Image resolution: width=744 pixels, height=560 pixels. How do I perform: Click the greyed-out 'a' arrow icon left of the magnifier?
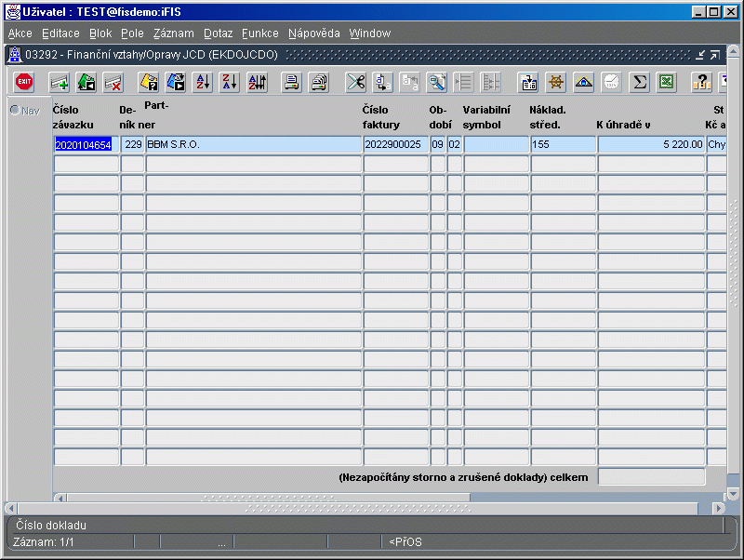coord(409,82)
